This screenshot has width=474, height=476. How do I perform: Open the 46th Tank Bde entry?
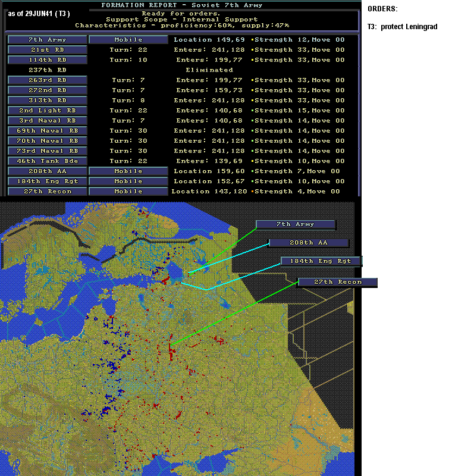(x=48, y=161)
